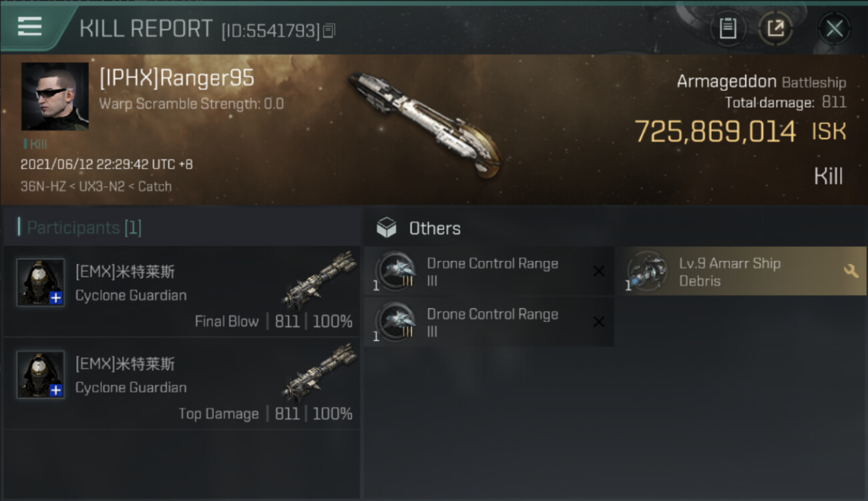View Ranger95 pilot portrait
The width and height of the screenshot is (868, 501).
click(55, 96)
